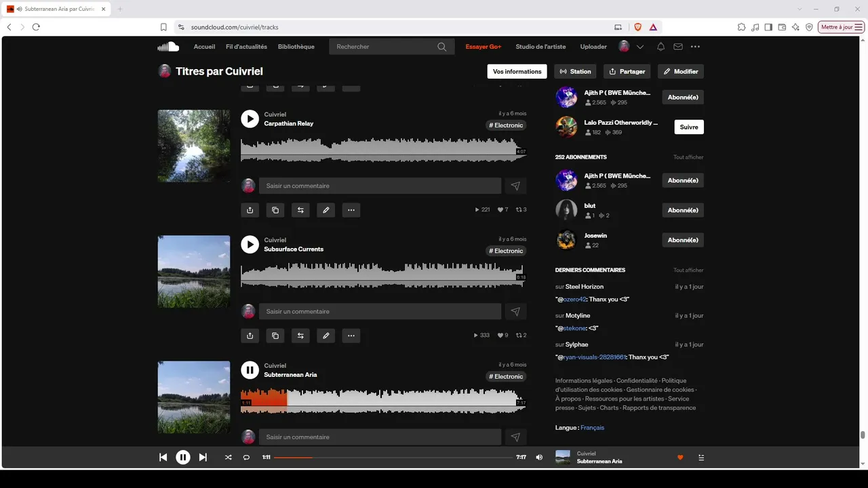This screenshot has width=868, height=488.
Task: Repost Subsurface Currents with its repost icon
Action: pyautogui.click(x=300, y=335)
